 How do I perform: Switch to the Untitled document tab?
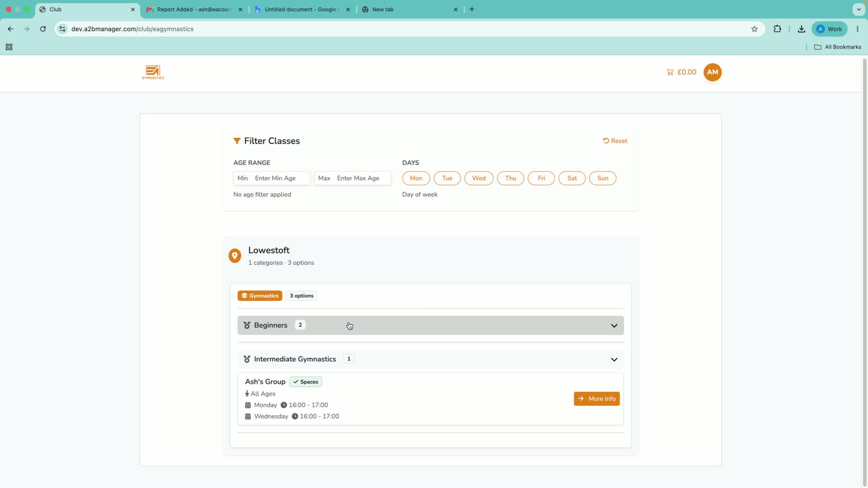click(302, 9)
